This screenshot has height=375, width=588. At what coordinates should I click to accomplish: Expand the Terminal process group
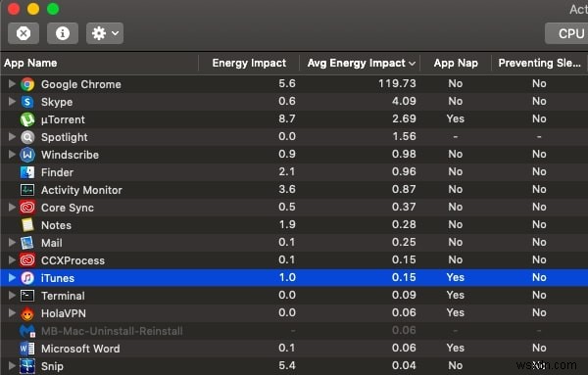click(12, 295)
